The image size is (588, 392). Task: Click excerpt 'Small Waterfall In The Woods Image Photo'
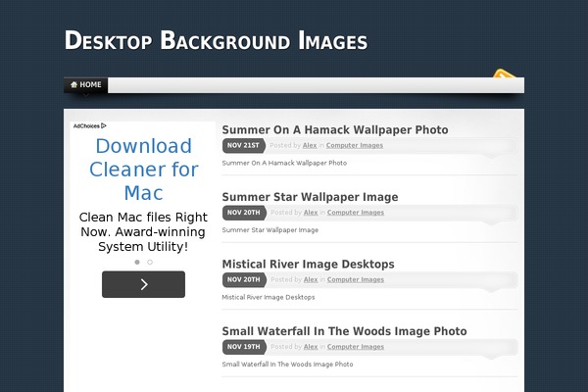287,365
